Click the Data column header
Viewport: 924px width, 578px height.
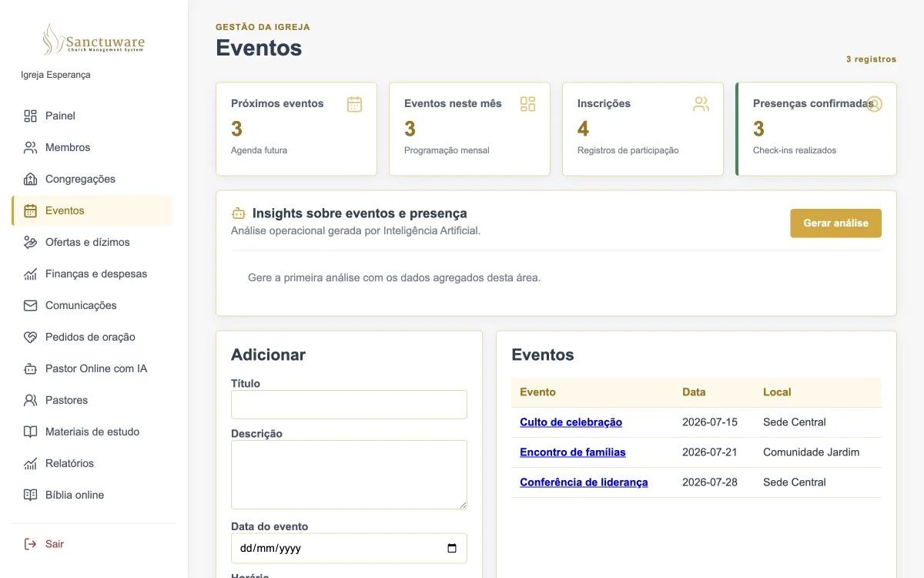pos(694,392)
